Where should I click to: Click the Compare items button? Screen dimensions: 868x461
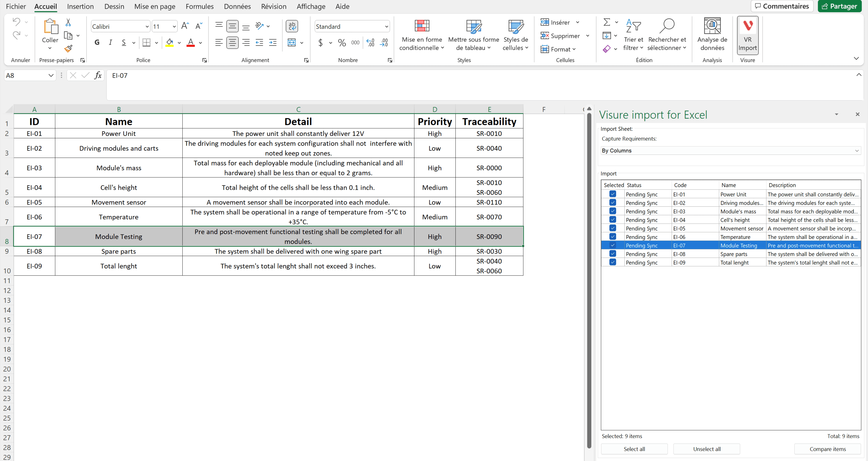827,449
